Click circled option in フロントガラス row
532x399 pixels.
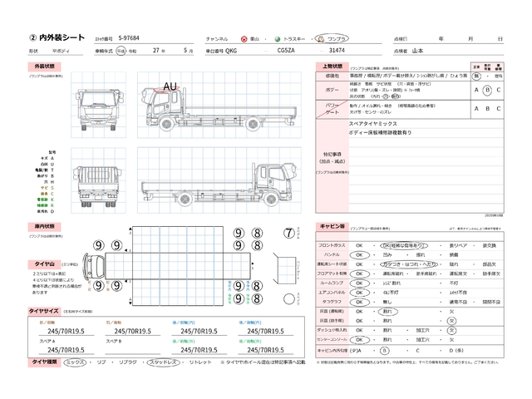click(x=404, y=245)
